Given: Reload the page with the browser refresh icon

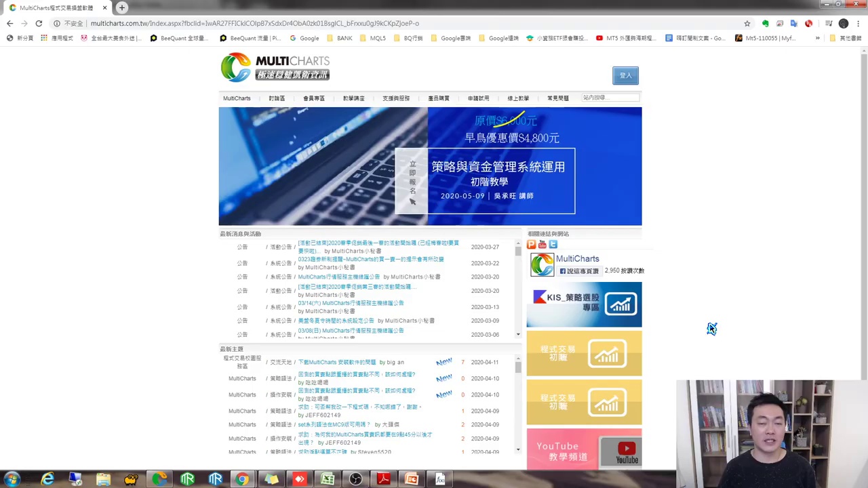Looking at the screenshot, I should [39, 23].
